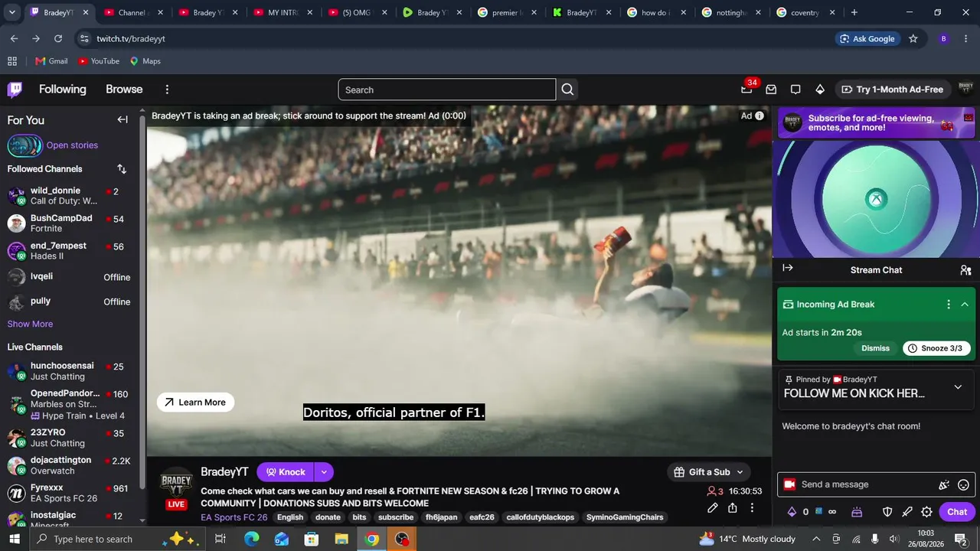Snooze the ad break

pos(937,348)
